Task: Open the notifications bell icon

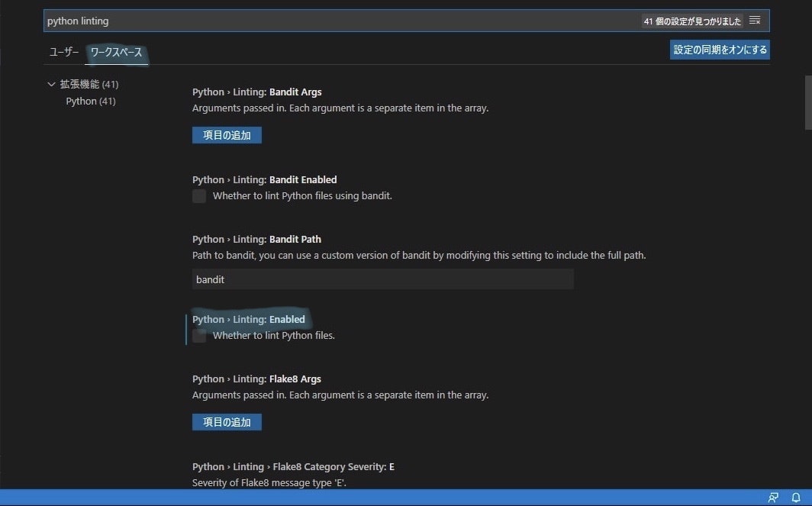Action: [796, 498]
